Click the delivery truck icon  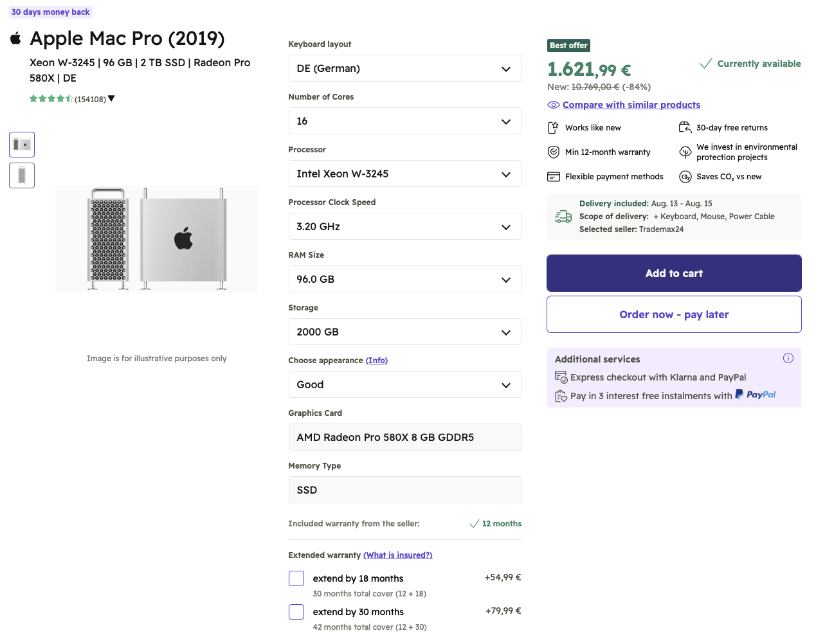563,217
